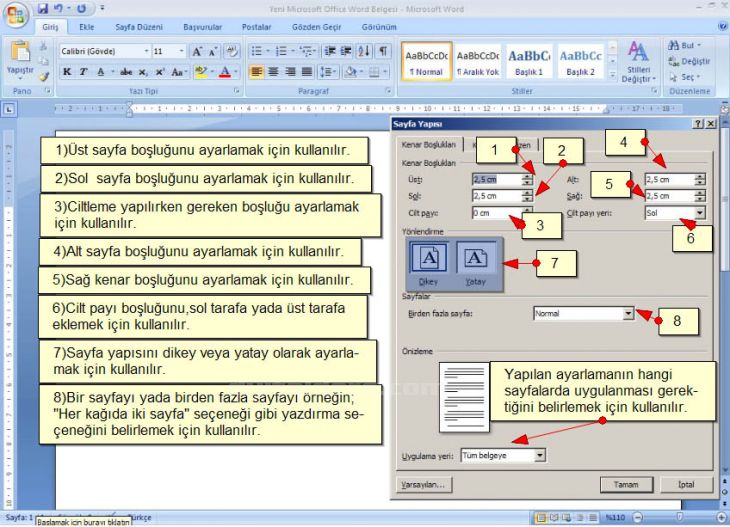Switch to the Ekle ribbon tab
The width and height of the screenshot is (730, 527).
[87, 27]
